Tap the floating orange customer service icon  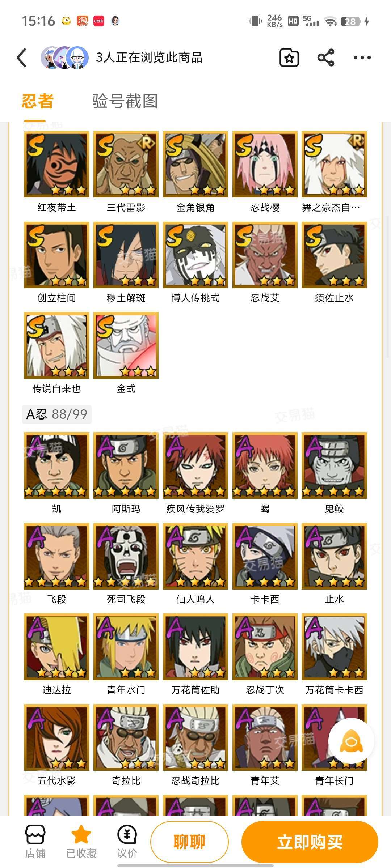pos(351,741)
